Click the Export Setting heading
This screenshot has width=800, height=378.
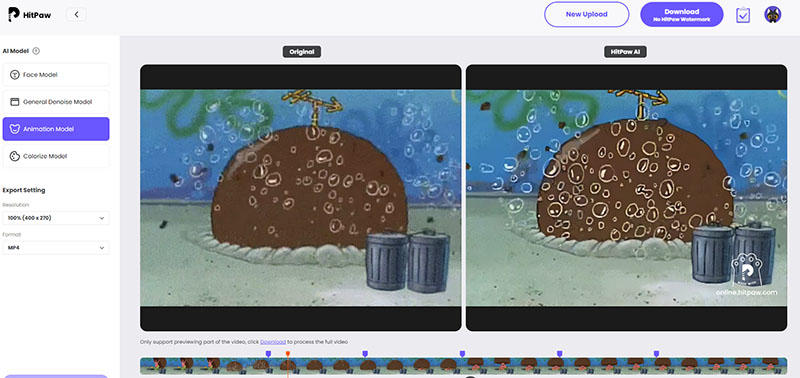click(24, 190)
